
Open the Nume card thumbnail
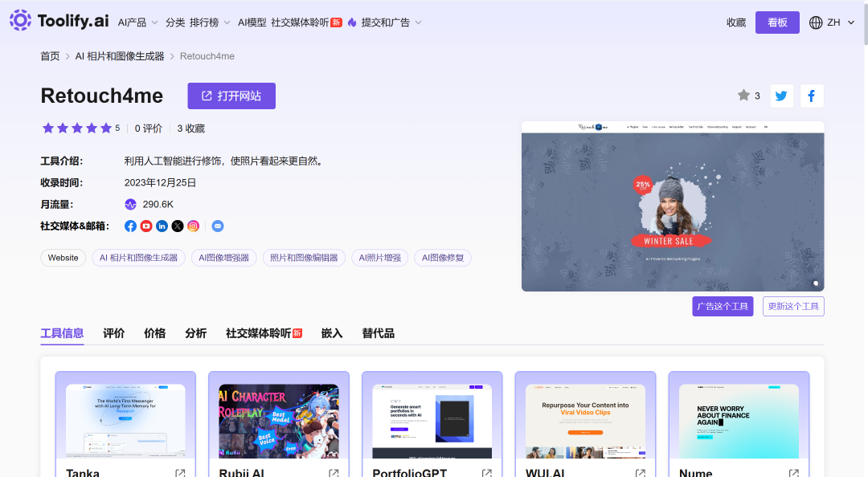pos(739,421)
